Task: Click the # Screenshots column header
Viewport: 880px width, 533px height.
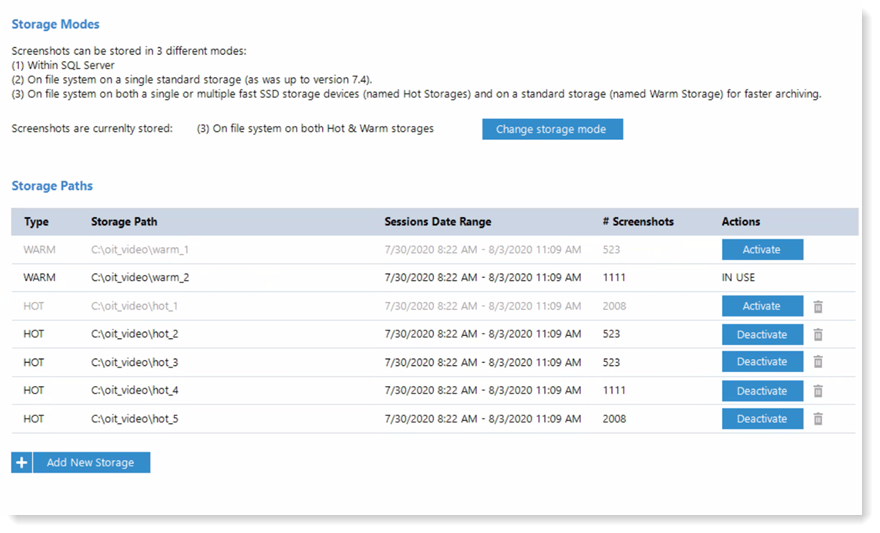Action: (x=638, y=222)
